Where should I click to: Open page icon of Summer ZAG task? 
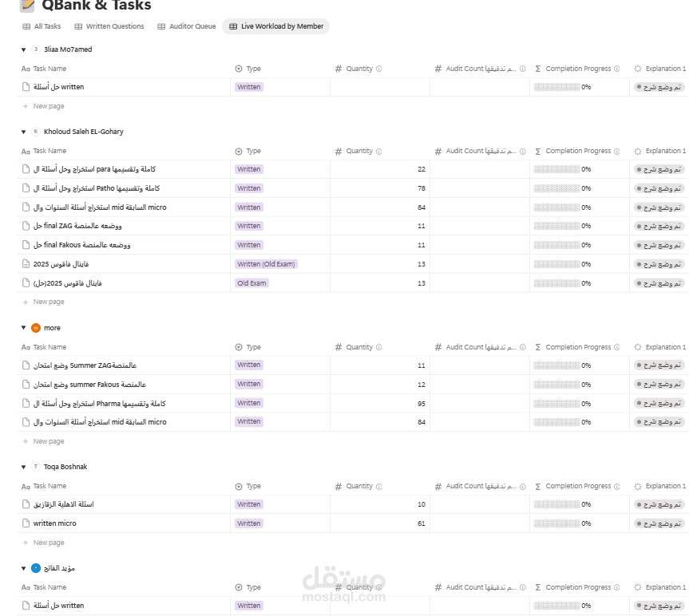coord(26,365)
